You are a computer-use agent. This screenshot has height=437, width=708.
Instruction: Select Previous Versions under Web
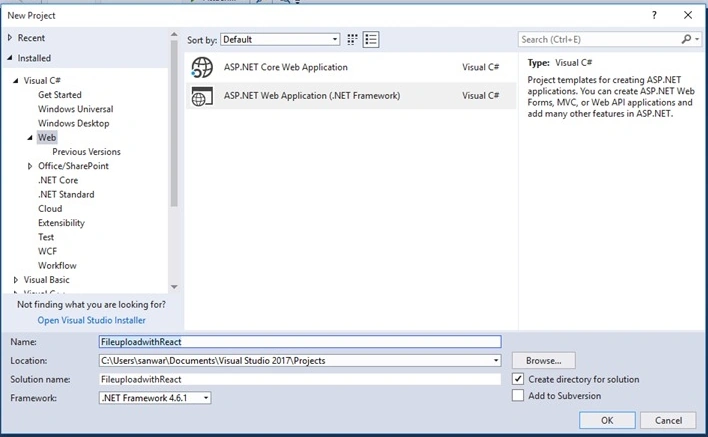(86, 152)
